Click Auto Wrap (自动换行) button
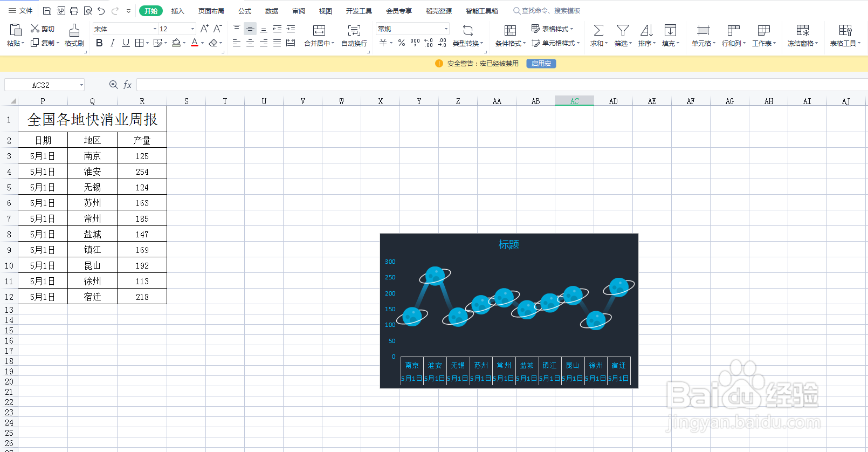 tap(354, 35)
